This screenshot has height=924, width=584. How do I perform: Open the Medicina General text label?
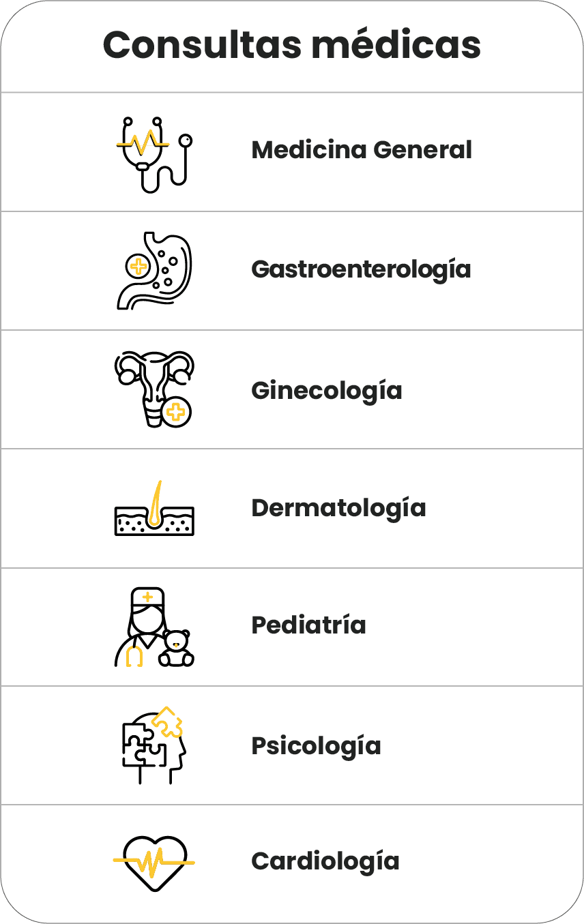tap(362, 150)
